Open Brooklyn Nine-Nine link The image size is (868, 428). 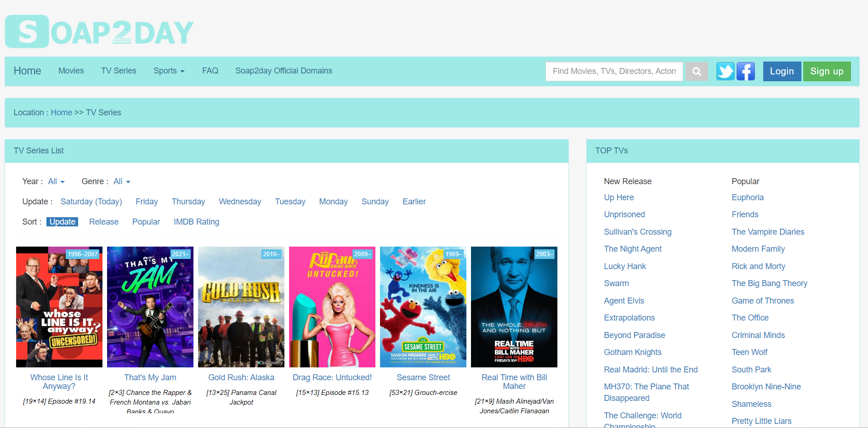coord(766,387)
